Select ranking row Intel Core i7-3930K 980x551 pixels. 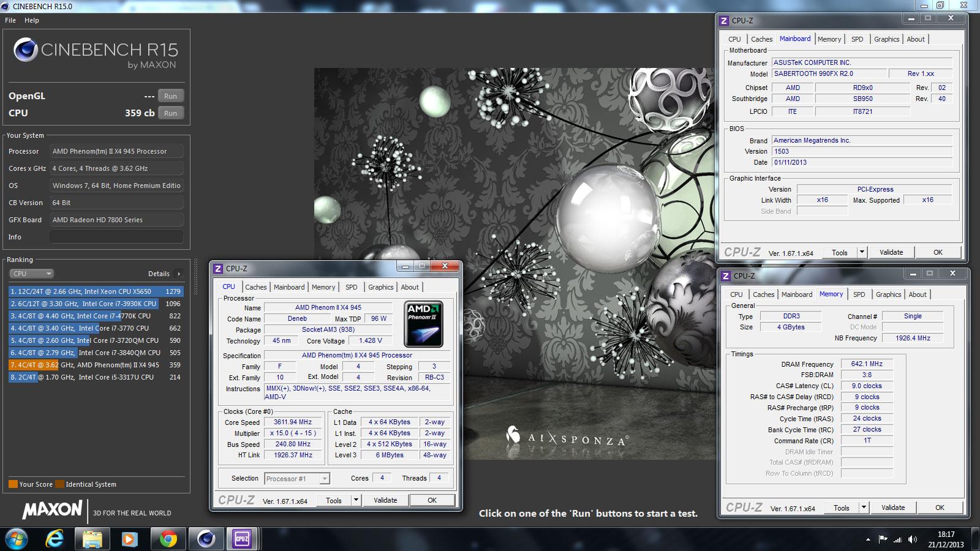point(96,304)
